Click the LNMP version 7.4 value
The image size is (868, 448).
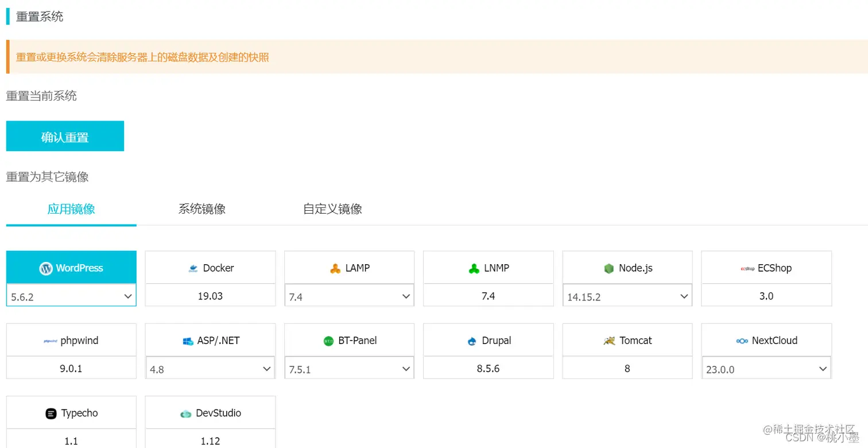tap(489, 296)
